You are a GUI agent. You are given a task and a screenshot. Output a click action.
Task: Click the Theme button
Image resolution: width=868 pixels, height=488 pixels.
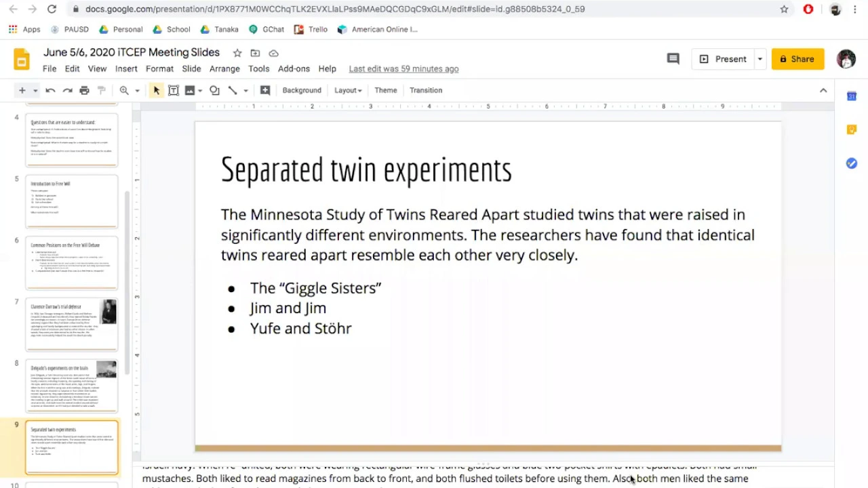click(386, 90)
